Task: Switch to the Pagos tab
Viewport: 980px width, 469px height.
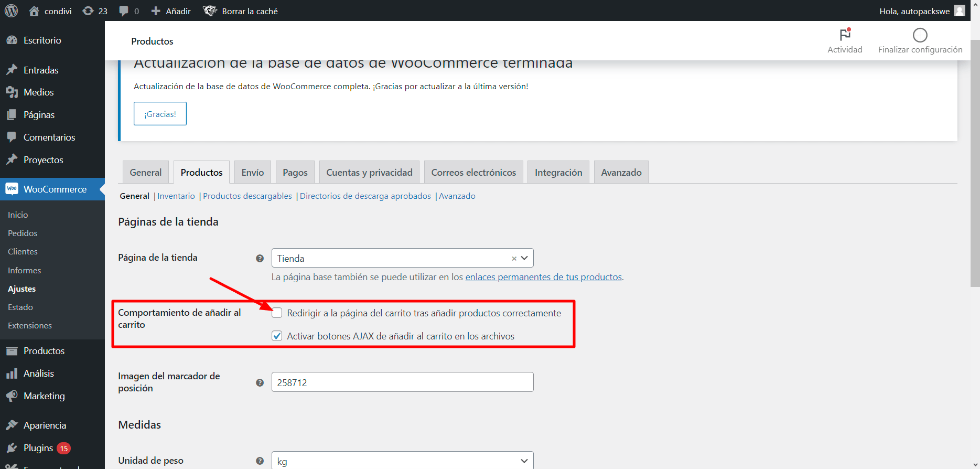Action: (295, 172)
